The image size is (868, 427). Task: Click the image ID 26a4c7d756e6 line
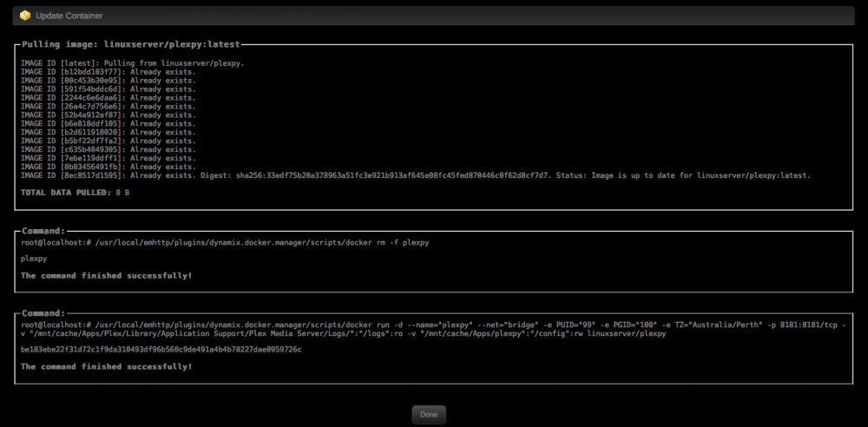(x=108, y=107)
